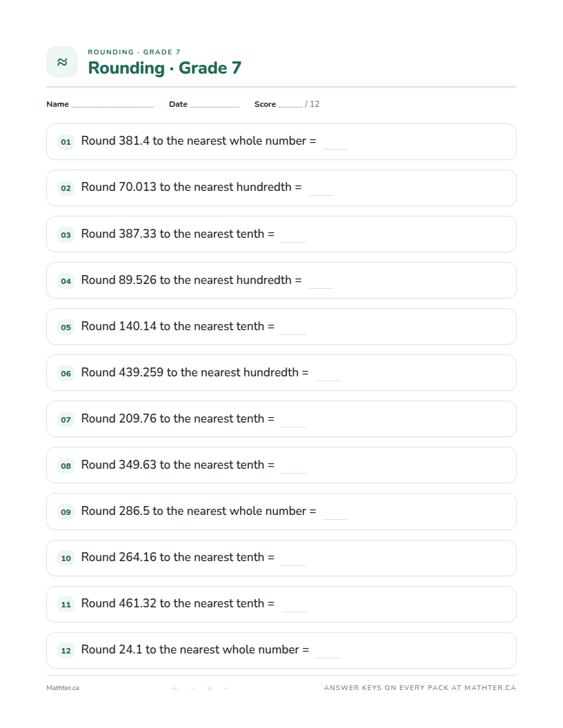Click the Date blank line

tap(215, 106)
